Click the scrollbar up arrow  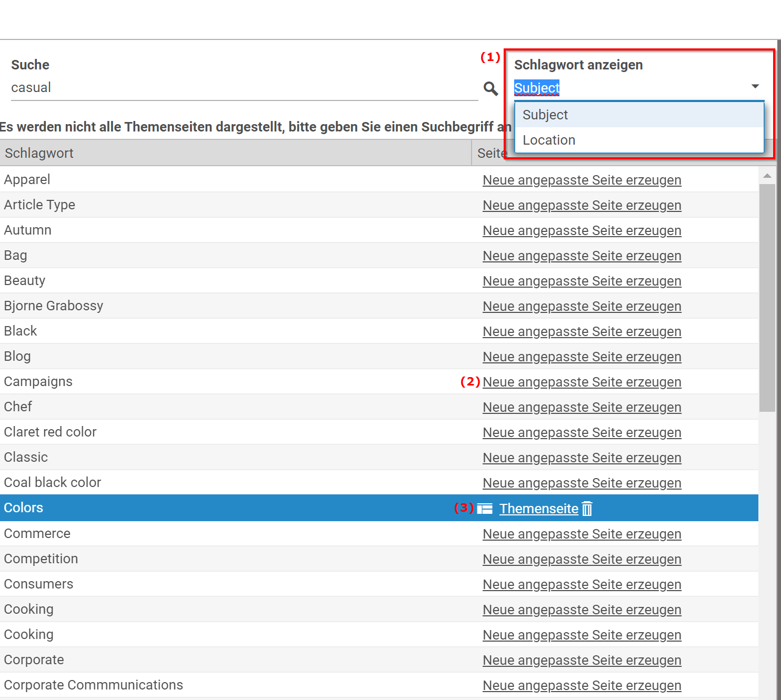[767, 176]
